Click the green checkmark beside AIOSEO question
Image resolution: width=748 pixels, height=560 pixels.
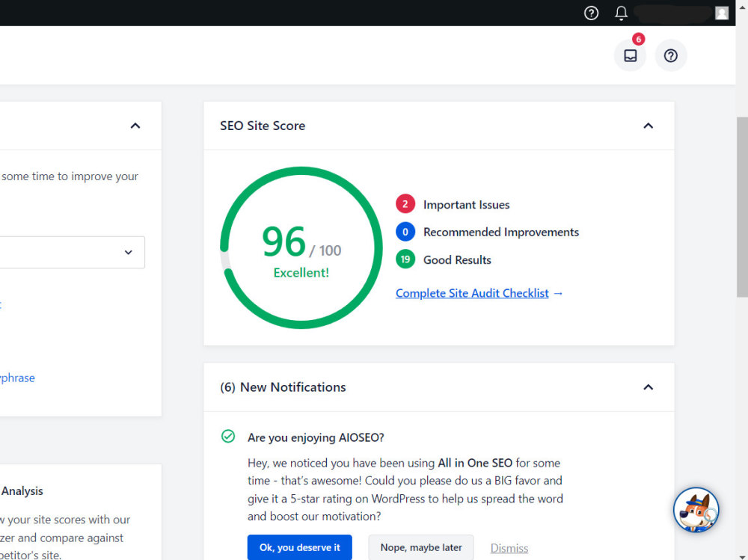[x=228, y=436]
